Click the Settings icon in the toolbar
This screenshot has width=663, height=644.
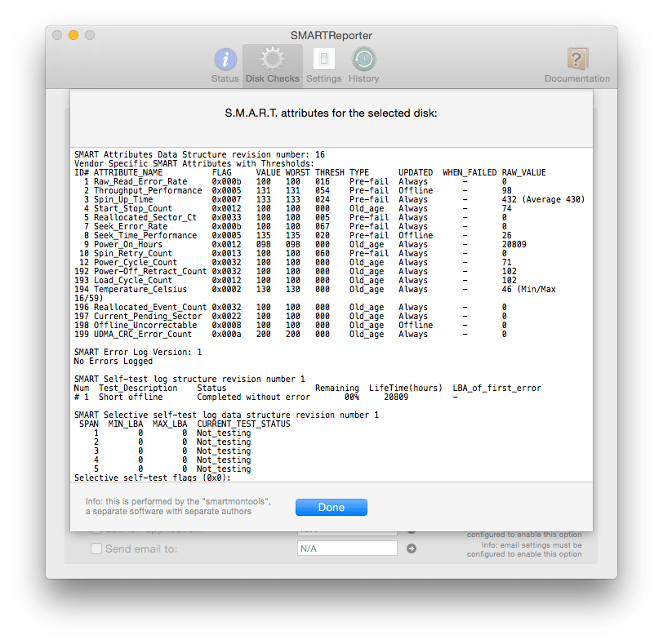[324, 59]
